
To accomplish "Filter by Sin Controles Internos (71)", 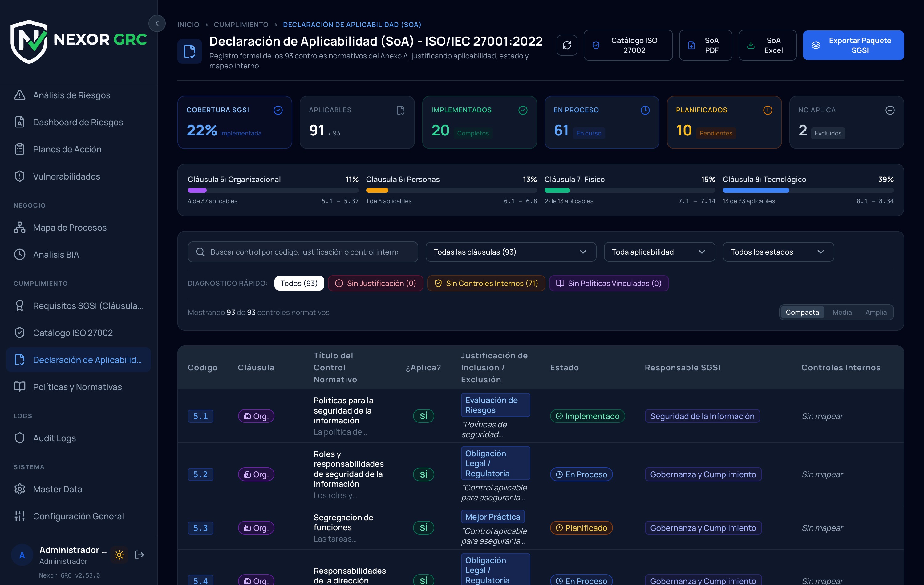I will tap(486, 283).
